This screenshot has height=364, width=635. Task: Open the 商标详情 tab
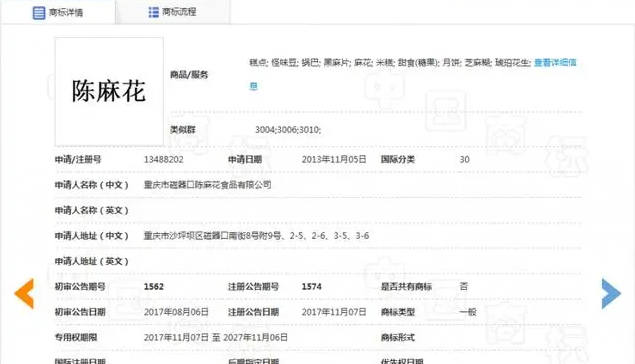click(58, 13)
